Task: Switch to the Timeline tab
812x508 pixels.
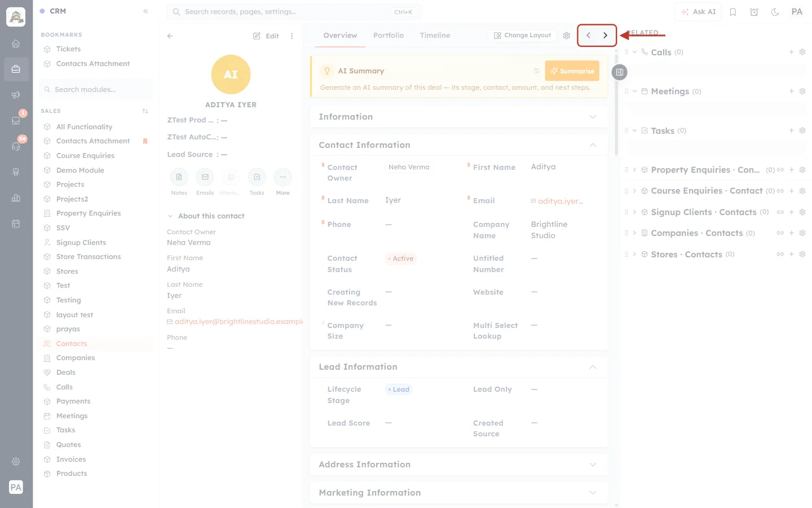Action: pos(435,36)
